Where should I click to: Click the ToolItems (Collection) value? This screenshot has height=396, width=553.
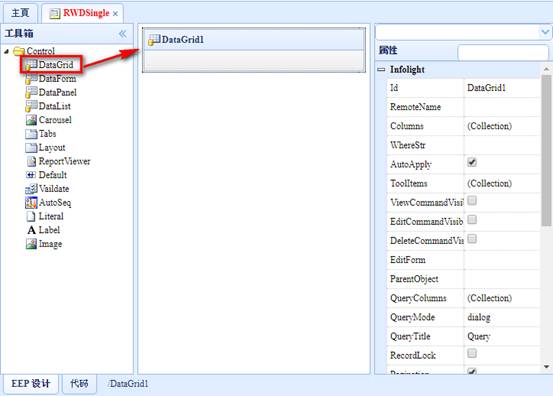[x=490, y=183]
